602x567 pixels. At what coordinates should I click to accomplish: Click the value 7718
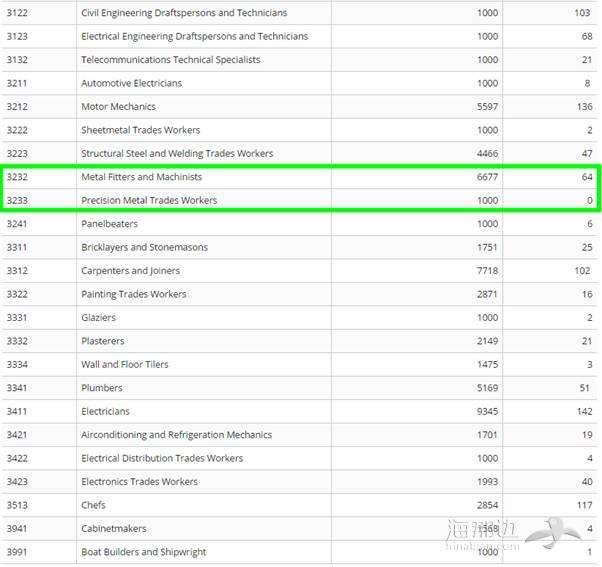pyautogui.click(x=487, y=270)
